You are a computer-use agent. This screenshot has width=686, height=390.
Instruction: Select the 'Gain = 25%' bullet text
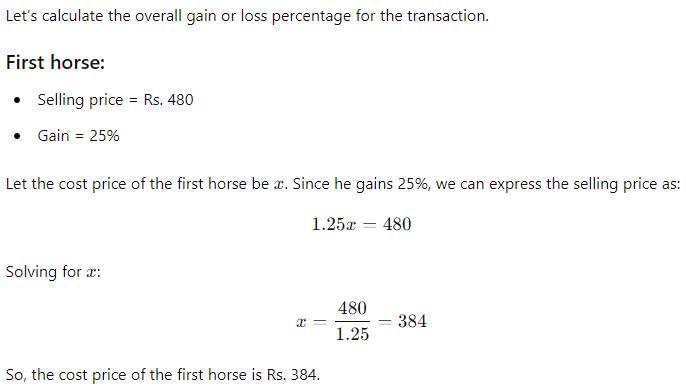(78, 136)
